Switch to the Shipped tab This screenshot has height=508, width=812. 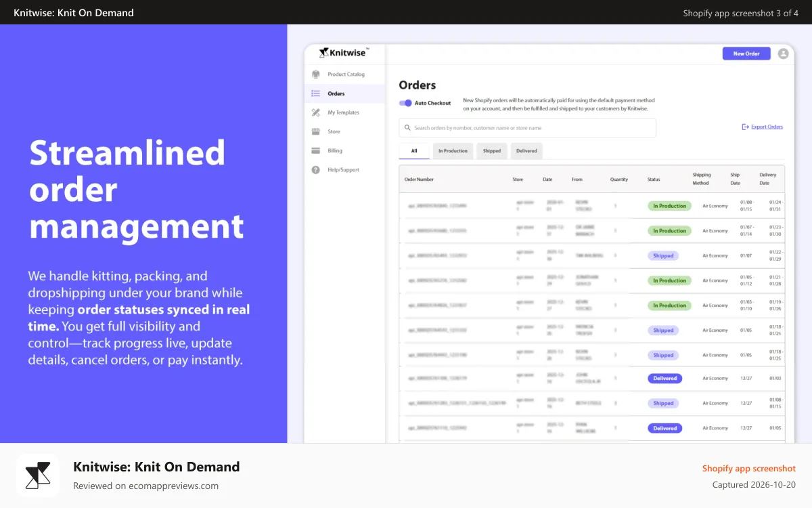pyautogui.click(x=492, y=151)
